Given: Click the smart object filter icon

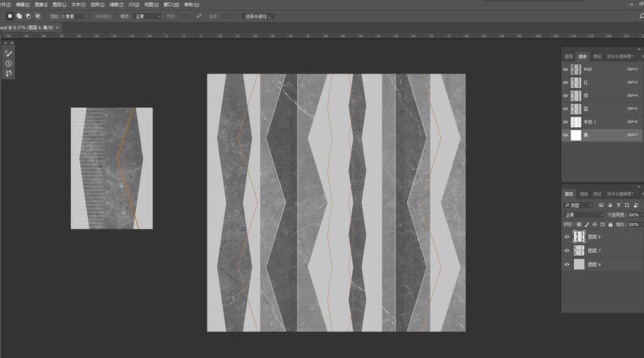Looking at the screenshot, I should (636, 205).
